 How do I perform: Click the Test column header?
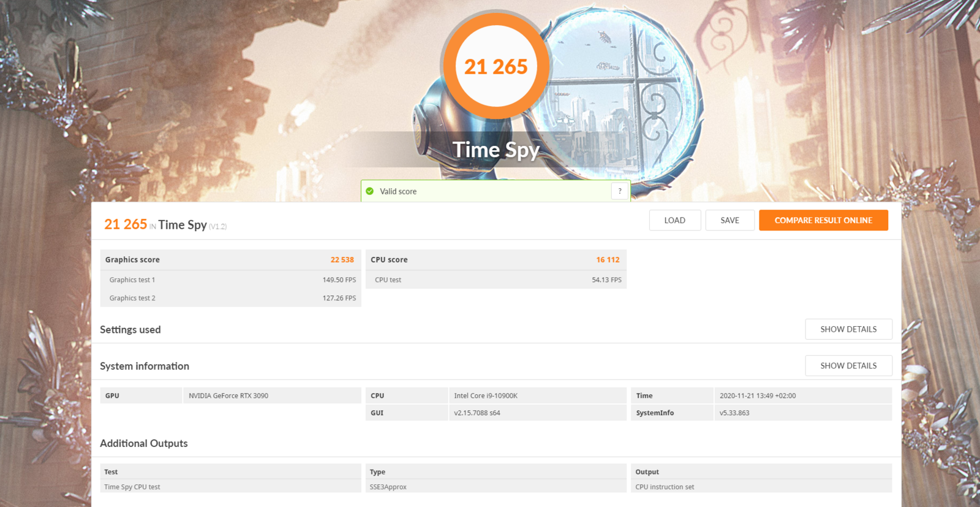point(230,471)
